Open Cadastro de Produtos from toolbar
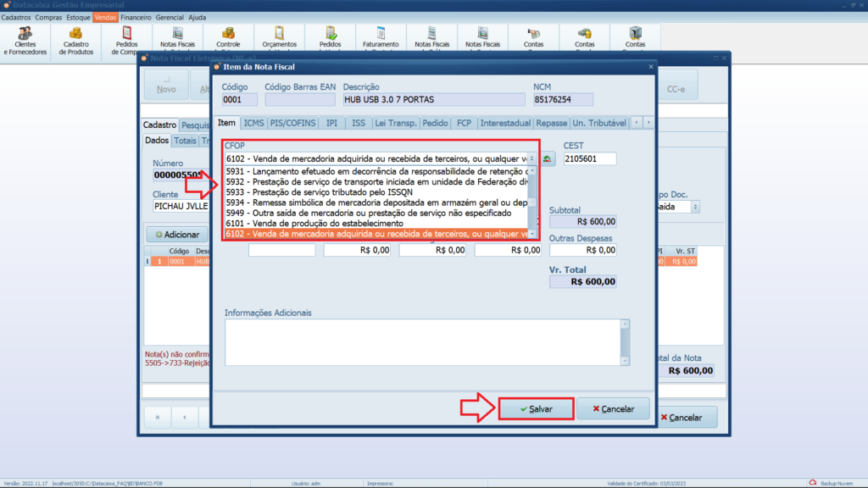 coord(75,39)
